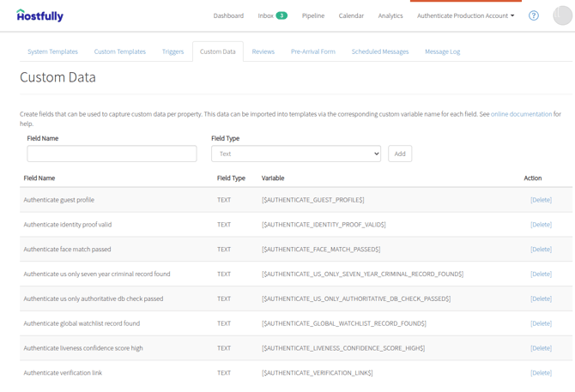
Task: Click the user avatar circle
Action: [562, 15]
